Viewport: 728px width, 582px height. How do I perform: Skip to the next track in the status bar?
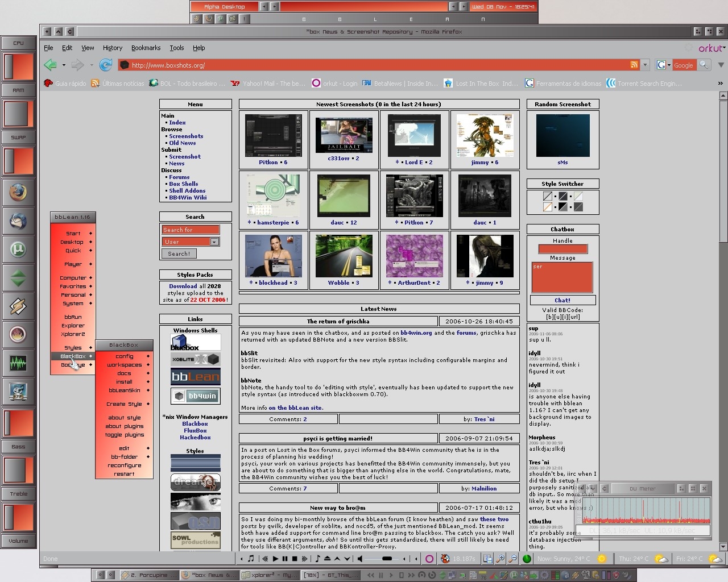(305, 559)
